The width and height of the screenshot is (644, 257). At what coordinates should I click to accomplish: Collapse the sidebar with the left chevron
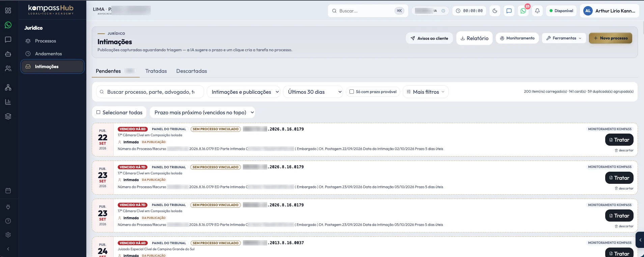pyautogui.click(x=8, y=249)
